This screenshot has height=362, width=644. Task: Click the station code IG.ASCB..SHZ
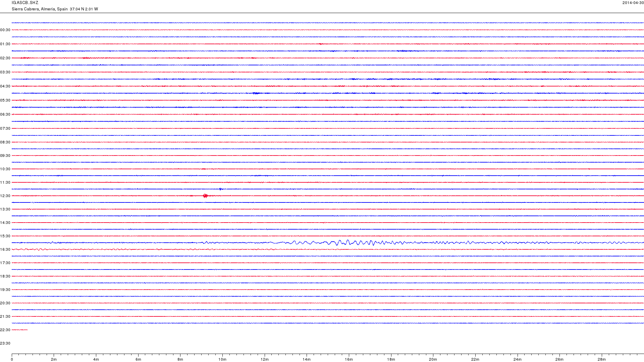pyautogui.click(x=25, y=3)
